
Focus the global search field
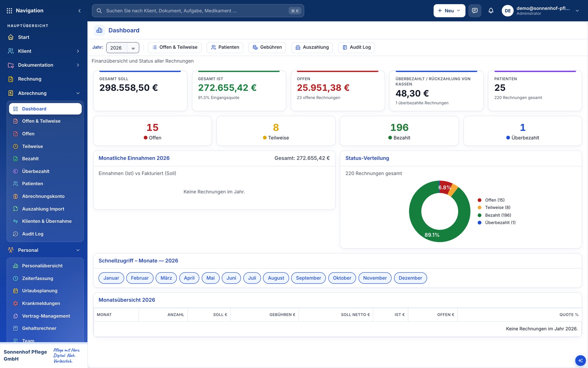tap(198, 11)
